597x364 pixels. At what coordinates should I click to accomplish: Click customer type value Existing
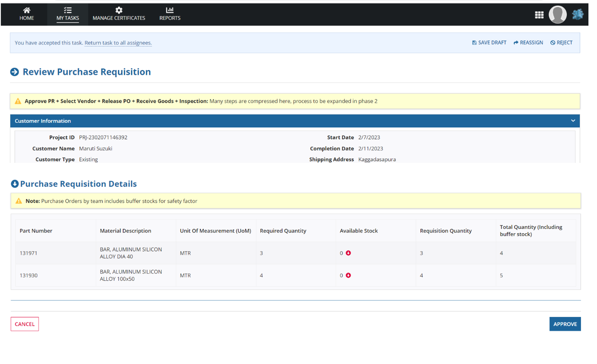pyautogui.click(x=88, y=159)
